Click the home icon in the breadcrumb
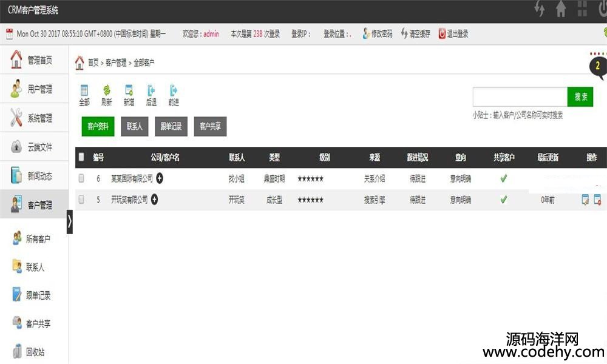Screen dimensions: 607x364 [80, 62]
